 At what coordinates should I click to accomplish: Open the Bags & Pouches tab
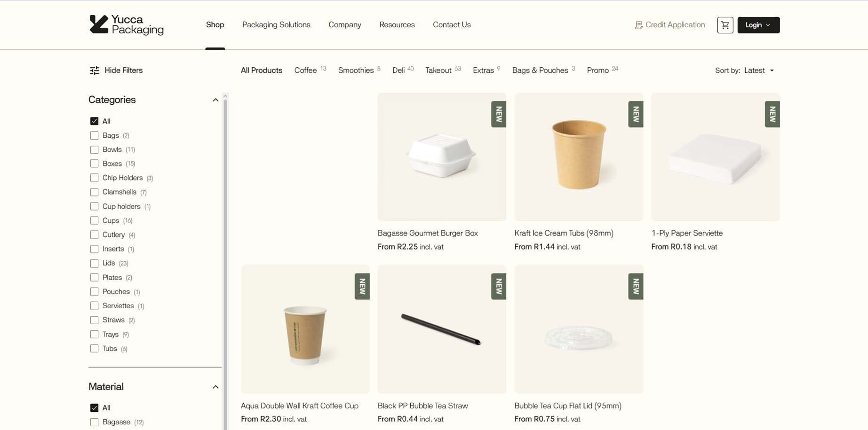[543, 70]
